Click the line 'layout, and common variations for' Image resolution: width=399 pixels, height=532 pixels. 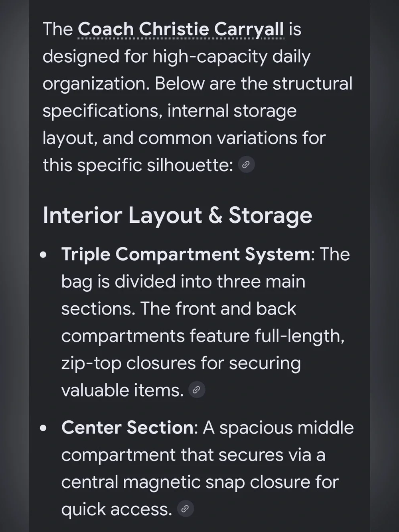click(x=184, y=138)
